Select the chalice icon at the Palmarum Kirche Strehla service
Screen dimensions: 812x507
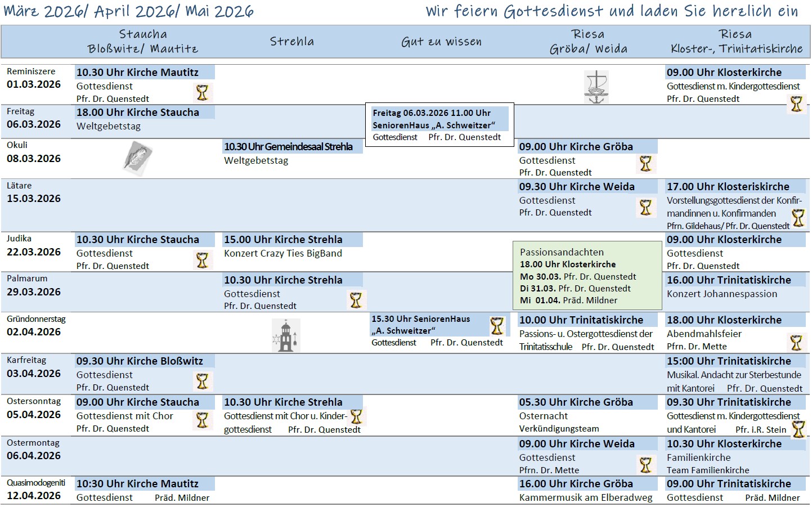click(356, 300)
